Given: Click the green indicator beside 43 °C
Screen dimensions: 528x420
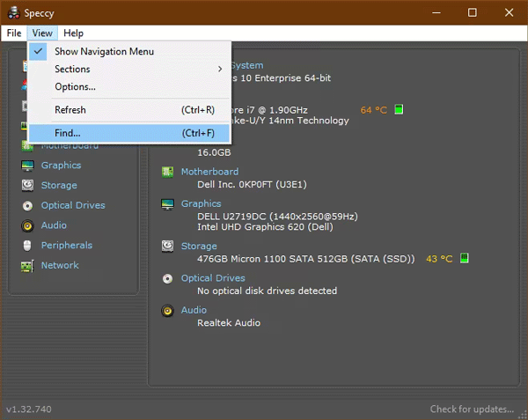Looking at the screenshot, I should [464, 259].
